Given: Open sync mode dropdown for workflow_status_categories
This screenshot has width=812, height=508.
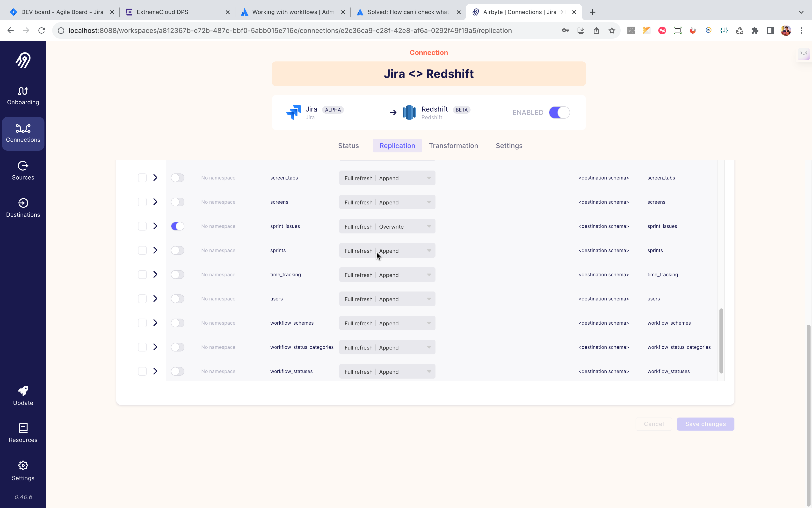Looking at the screenshot, I should [x=387, y=347].
